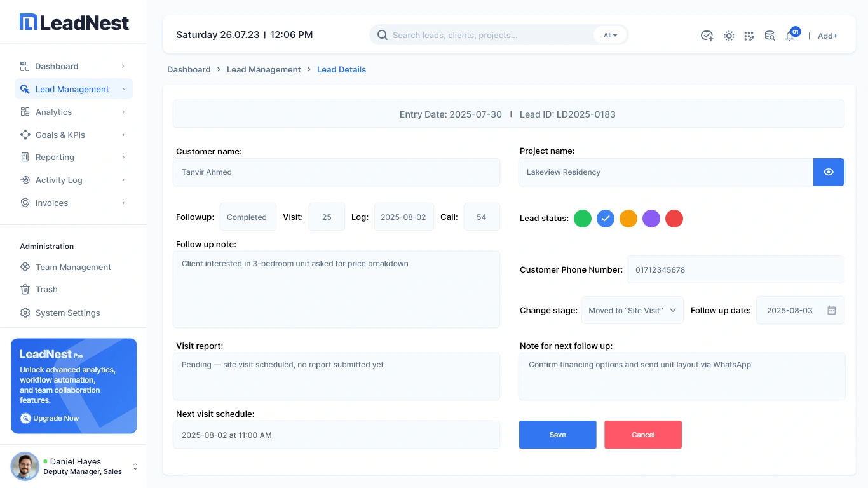Click the Analytics sidebar icon

(x=25, y=112)
